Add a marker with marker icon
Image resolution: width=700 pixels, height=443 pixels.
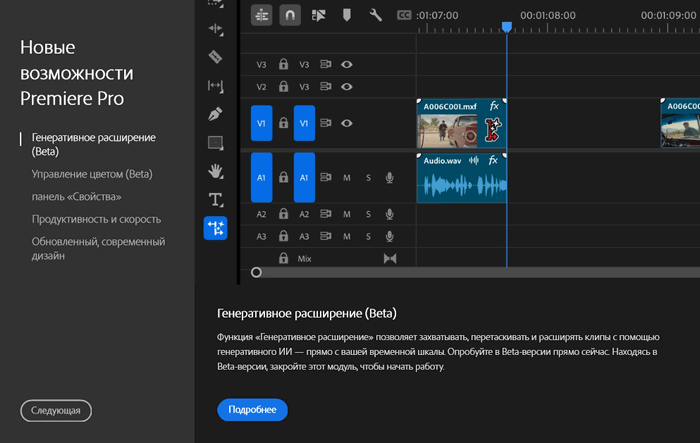pos(346,15)
